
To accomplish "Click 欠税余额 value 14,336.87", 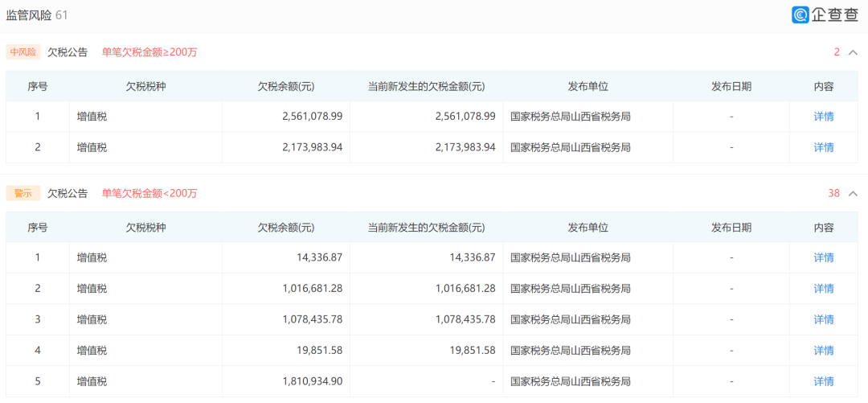I will 319,257.
